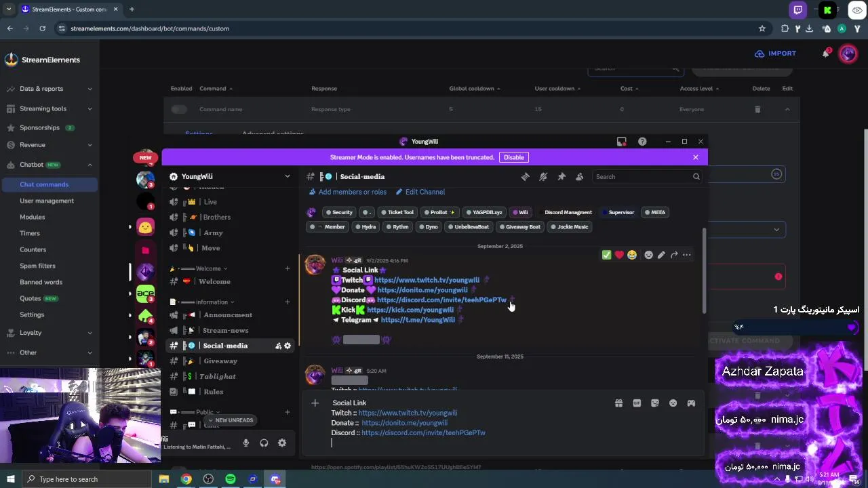
Task: Click the forward message arrow icon
Action: (674, 255)
